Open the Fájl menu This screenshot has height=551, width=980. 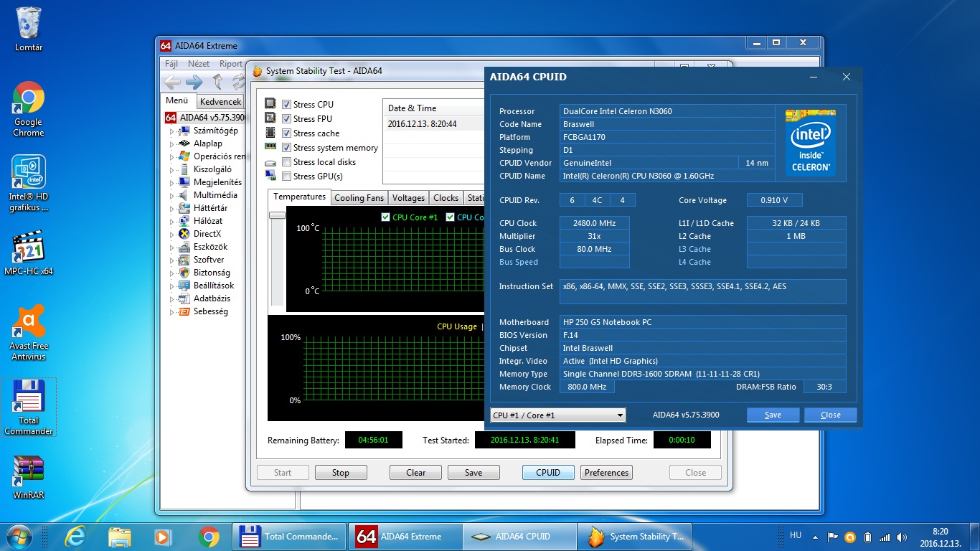[171, 64]
